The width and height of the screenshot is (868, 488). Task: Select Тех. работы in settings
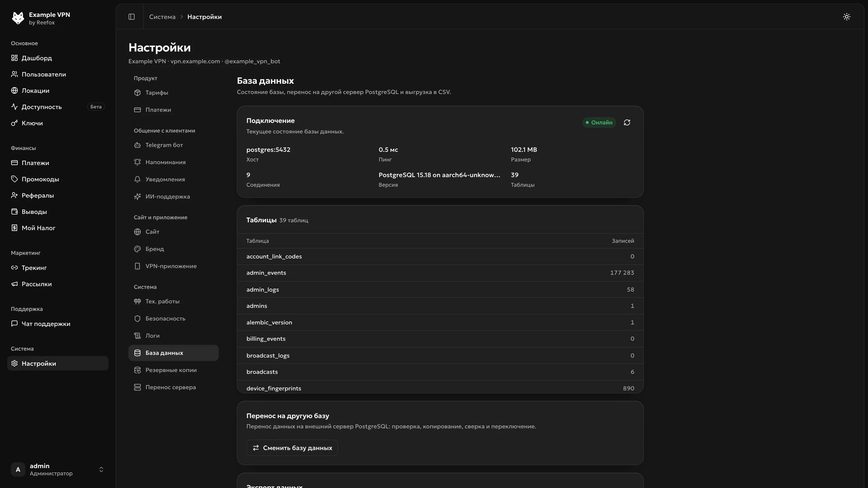(x=174, y=301)
